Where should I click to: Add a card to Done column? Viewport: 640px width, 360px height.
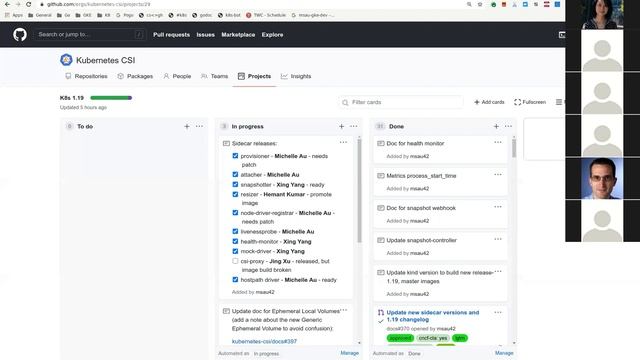click(496, 127)
